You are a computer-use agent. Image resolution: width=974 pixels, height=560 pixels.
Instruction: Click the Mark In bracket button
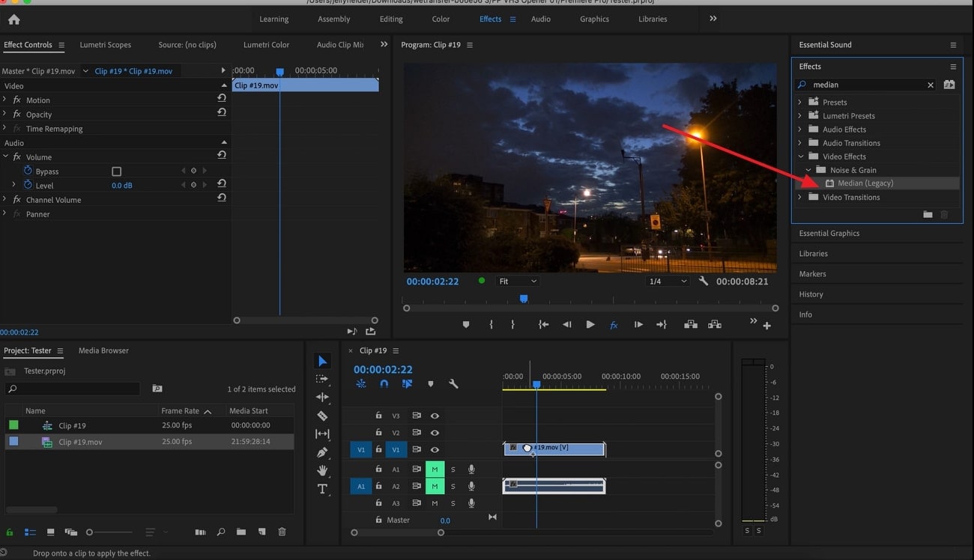(x=491, y=325)
